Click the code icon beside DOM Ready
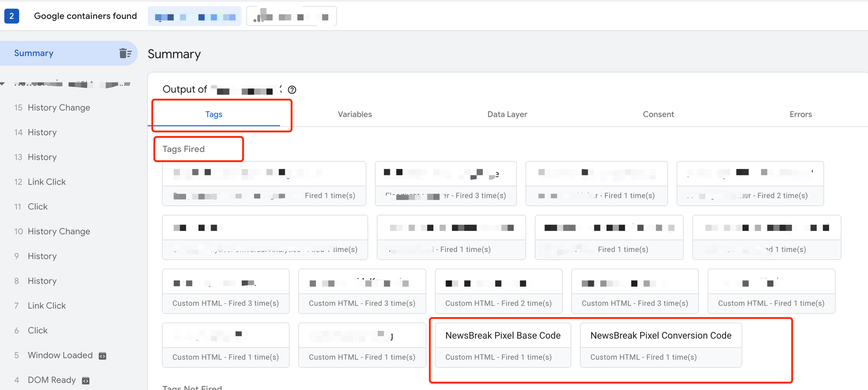 pyautogui.click(x=85, y=380)
